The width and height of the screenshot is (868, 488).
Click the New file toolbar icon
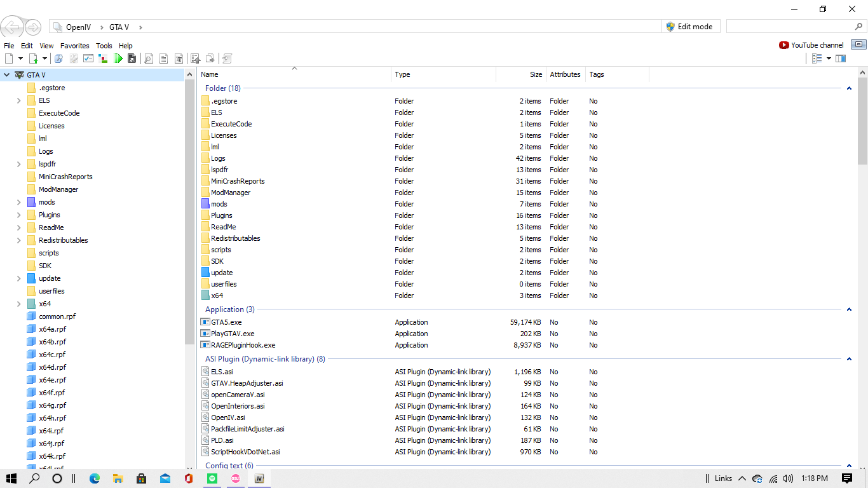coord(9,58)
